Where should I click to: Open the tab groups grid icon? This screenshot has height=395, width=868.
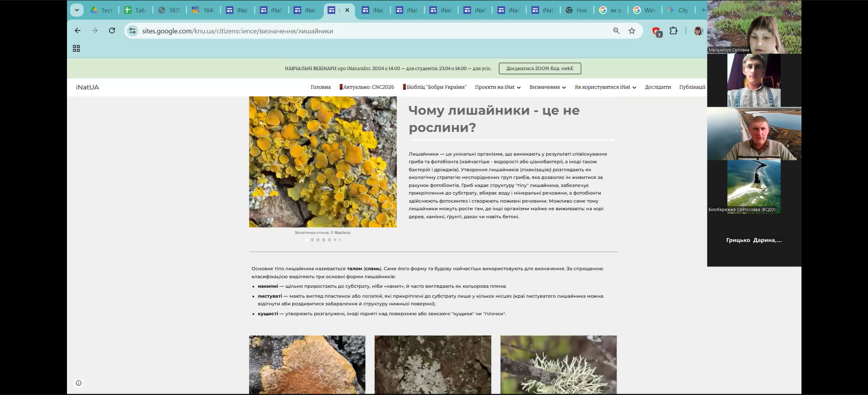coord(76,48)
